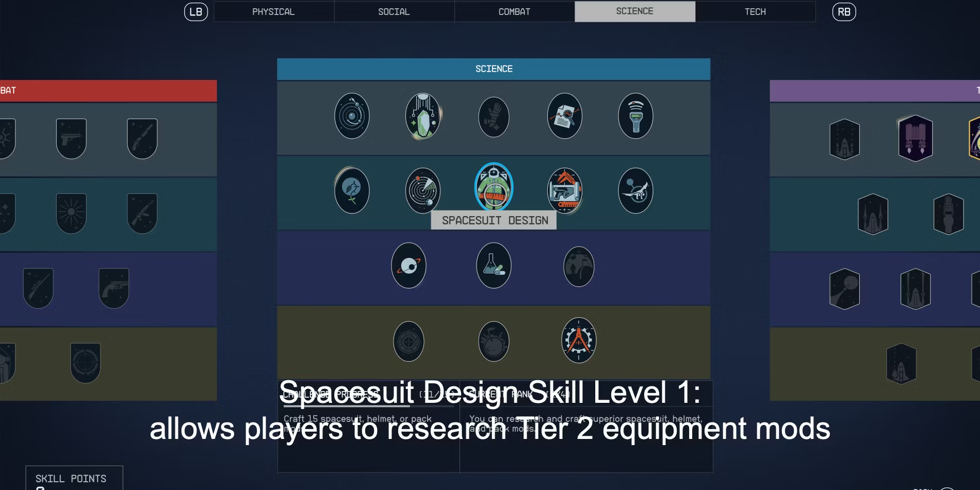Select the Surveying scanner skill icon
The height and width of the screenshot is (490, 980).
point(635,116)
